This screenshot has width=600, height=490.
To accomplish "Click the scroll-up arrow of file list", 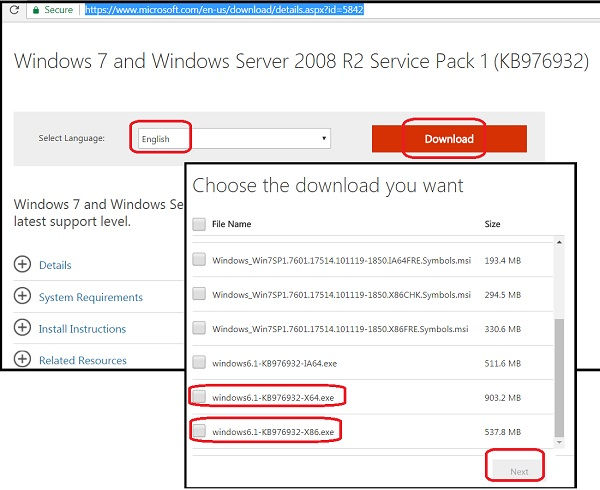I will pyautogui.click(x=559, y=242).
